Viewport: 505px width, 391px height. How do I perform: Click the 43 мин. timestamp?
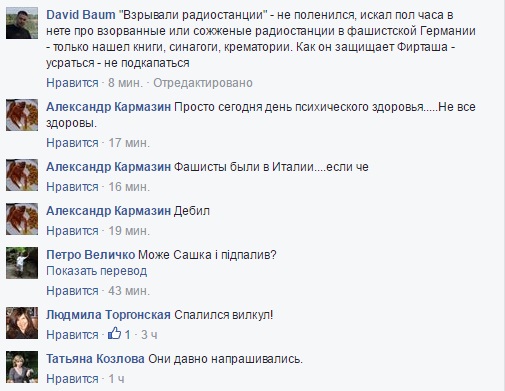(129, 291)
